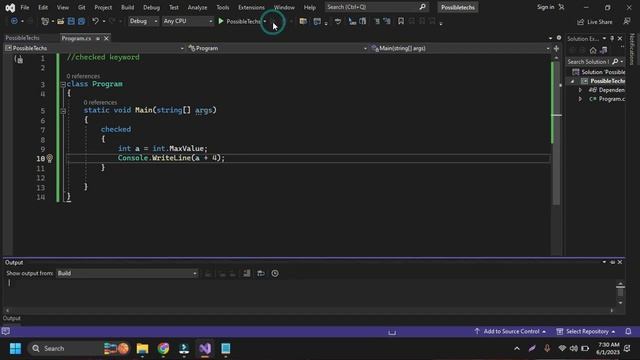Click the Open File folder icon
The height and width of the screenshot is (360, 640).
pyautogui.click(x=60, y=21)
